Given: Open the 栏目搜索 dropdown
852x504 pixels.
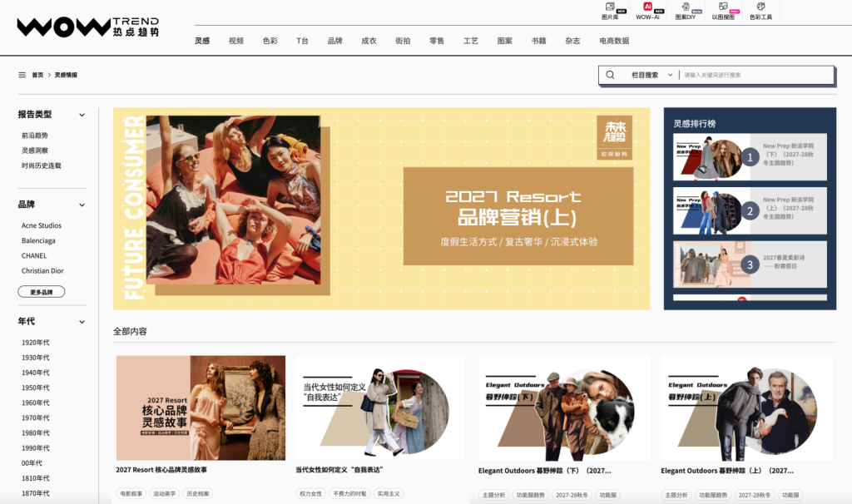Looking at the screenshot, I should pyautogui.click(x=651, y=75).
